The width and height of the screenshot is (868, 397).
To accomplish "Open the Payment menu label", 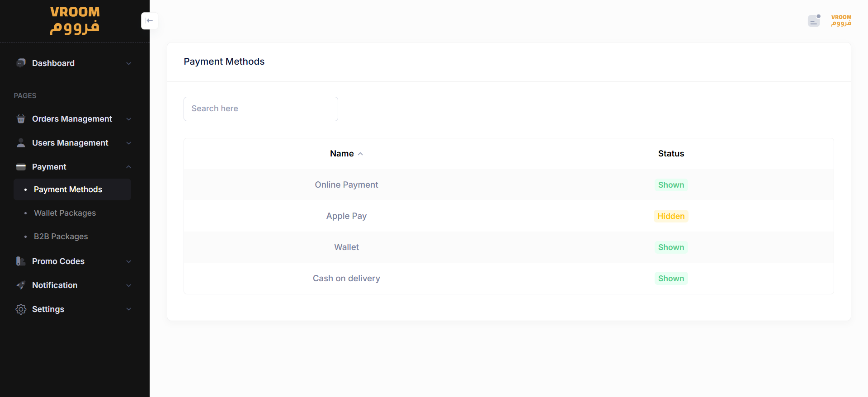I will [x=49, y=167].
